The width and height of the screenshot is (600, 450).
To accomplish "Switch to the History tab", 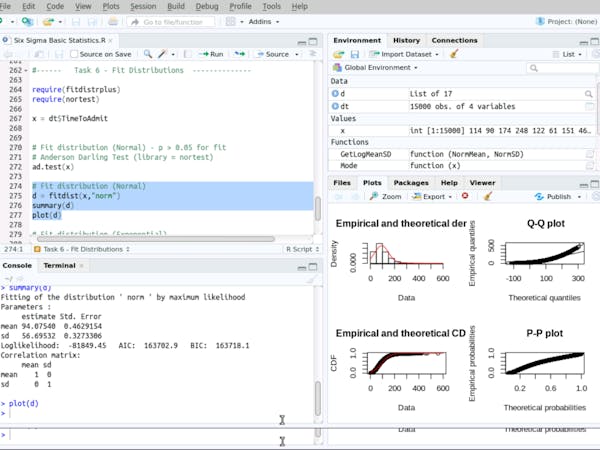I will click(406, 41).
